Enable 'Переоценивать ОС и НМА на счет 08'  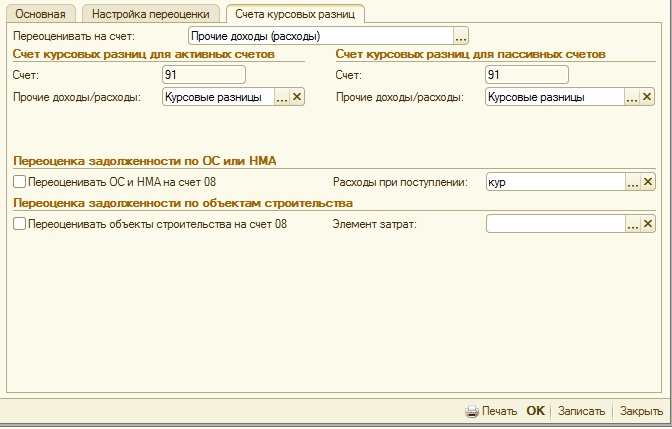(20, 182)
